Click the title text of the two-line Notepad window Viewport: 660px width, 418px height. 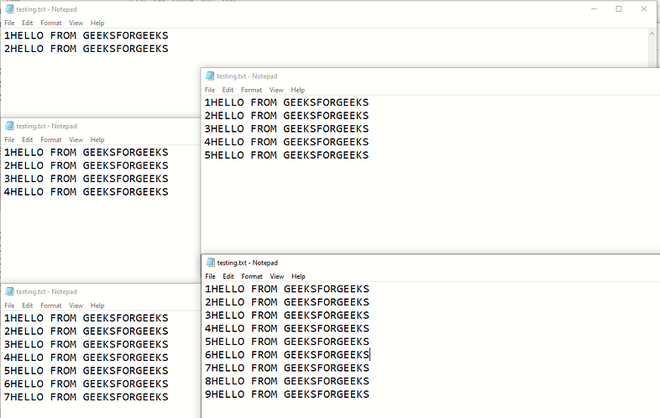[x=47, y=9]
